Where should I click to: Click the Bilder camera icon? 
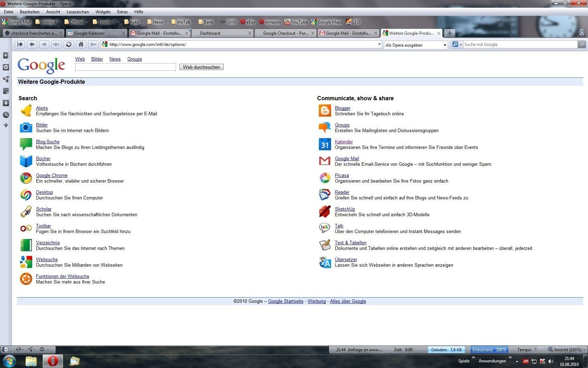(26, 128)
